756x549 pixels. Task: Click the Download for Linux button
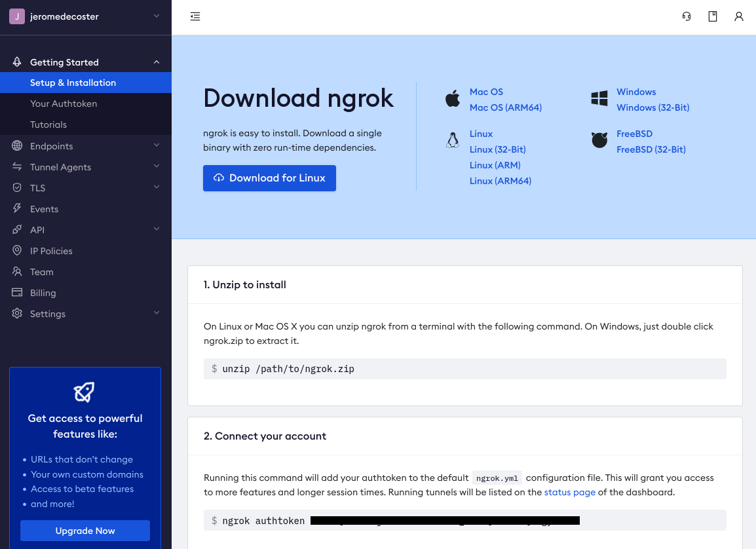[x=269, y=178]
